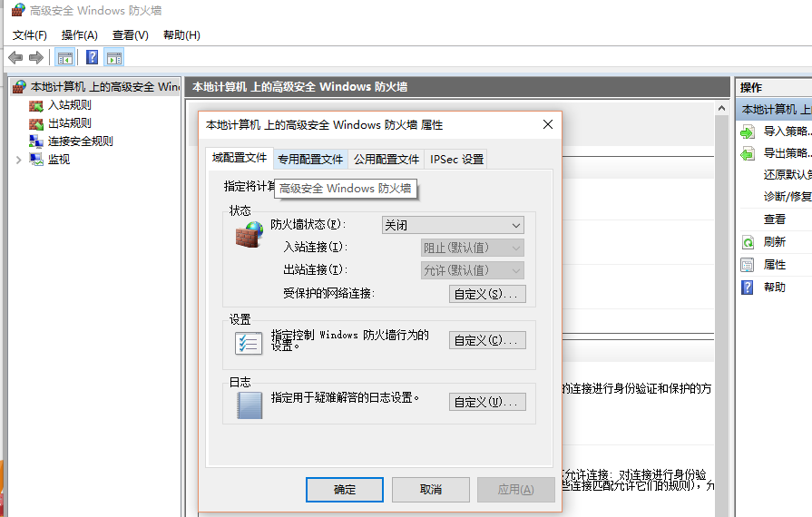Click the 导出策略 icon in actions pane
Screen dimensions: 812x517
(x=748, y=153)
